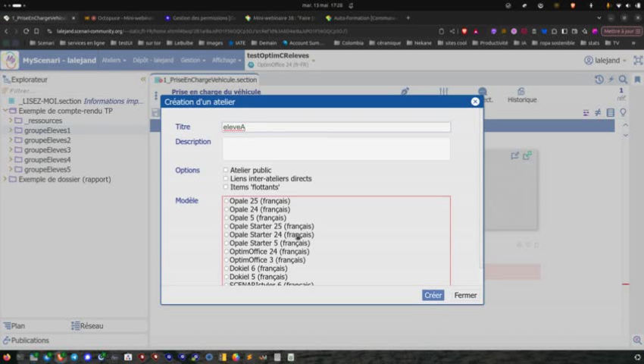Screen dimensions: 644x364
Task: Click the lightning bolt icon
Action: (611, 80)
